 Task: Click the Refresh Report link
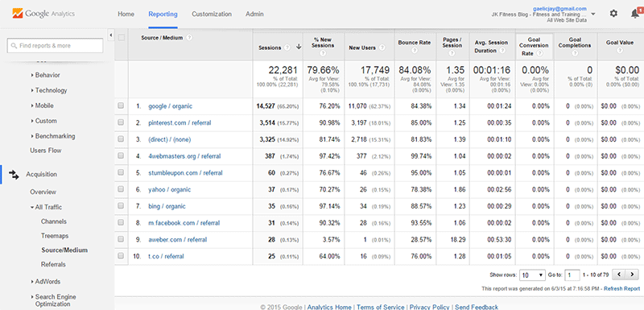pos(621,288)
